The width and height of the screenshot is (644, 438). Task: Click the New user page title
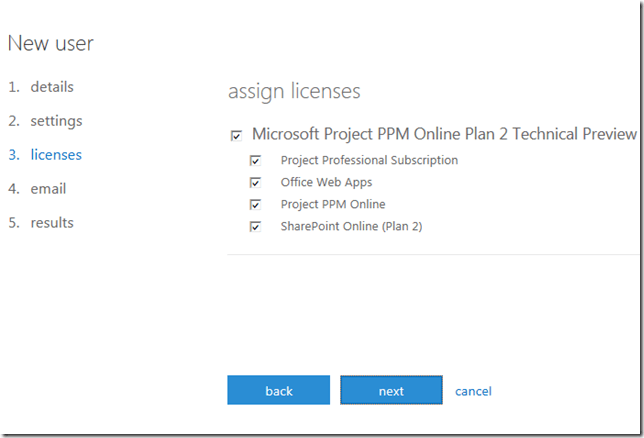[x=50, y=43]
